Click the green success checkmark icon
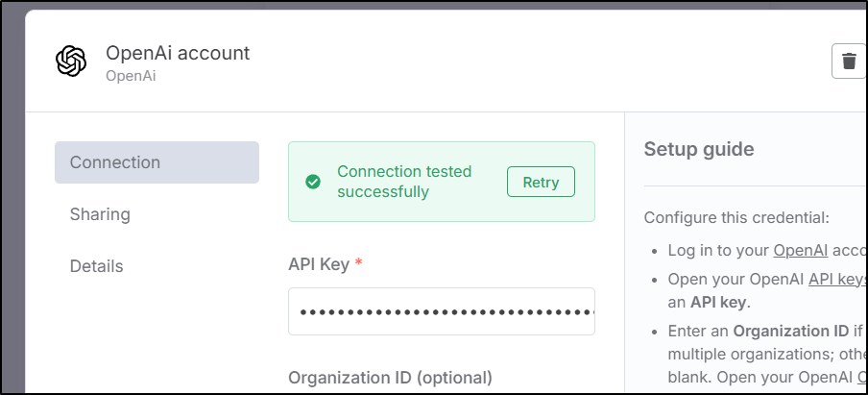The image size is (868, 395). click(x=313, y=182)
